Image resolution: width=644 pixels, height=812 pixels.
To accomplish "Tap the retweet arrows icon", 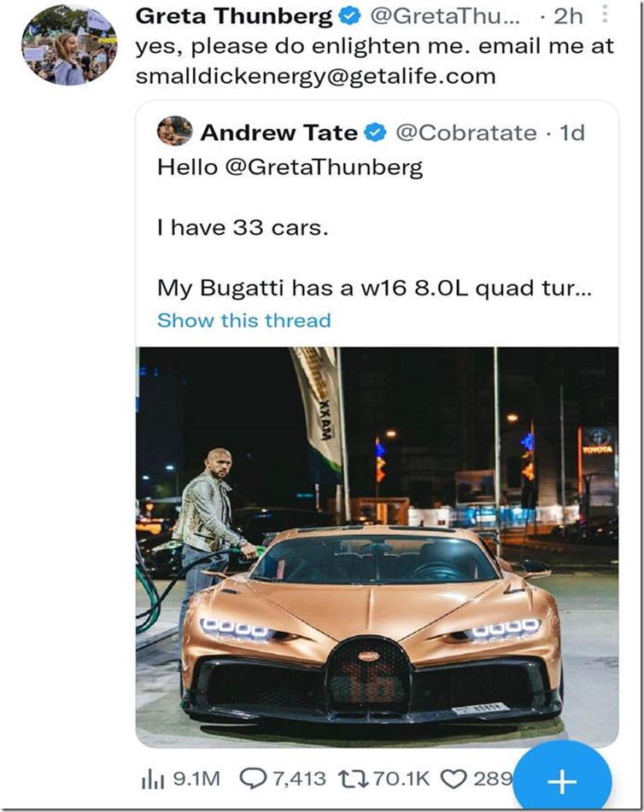I will pos(353,778).
